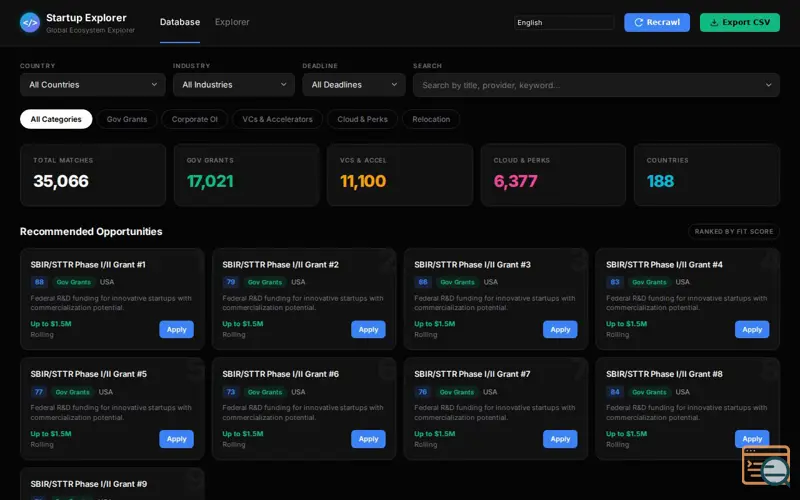This screenshot has width=800, height=500.
Task: Click the fit score badge on Grant #2
Action: (x=231, y=282)
